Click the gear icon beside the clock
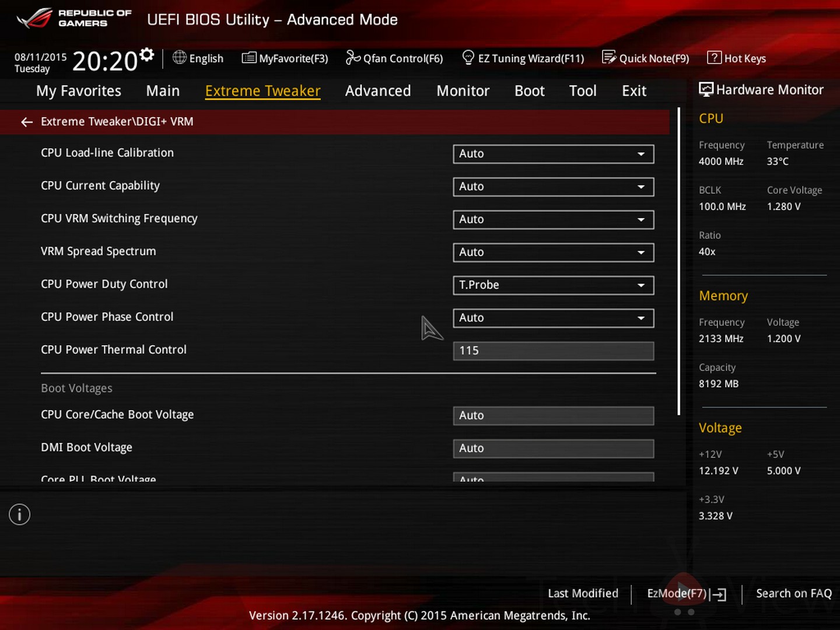The width and height of the screenshot is (840, 630). pos(147,55)
